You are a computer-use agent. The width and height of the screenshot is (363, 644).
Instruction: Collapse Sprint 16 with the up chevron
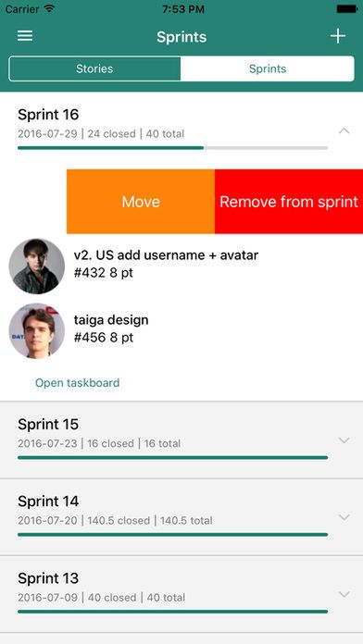click(344, 131)
